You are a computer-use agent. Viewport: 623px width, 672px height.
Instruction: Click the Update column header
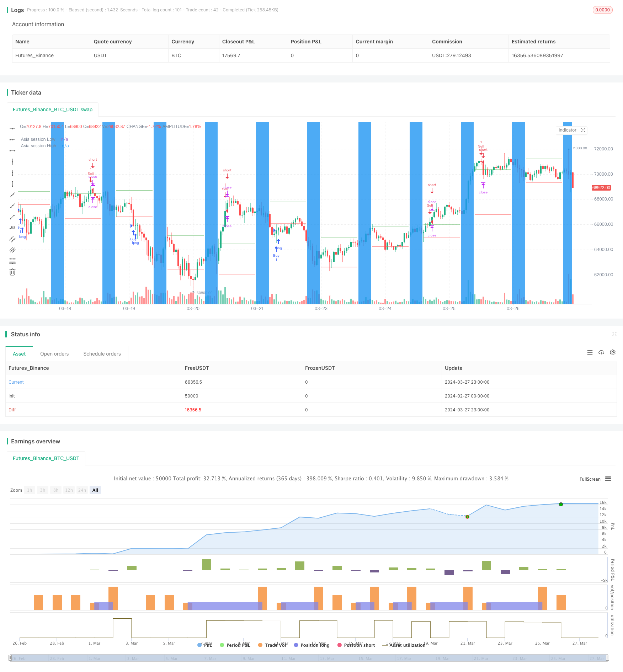pyautogui.click(x=453, y=368)
